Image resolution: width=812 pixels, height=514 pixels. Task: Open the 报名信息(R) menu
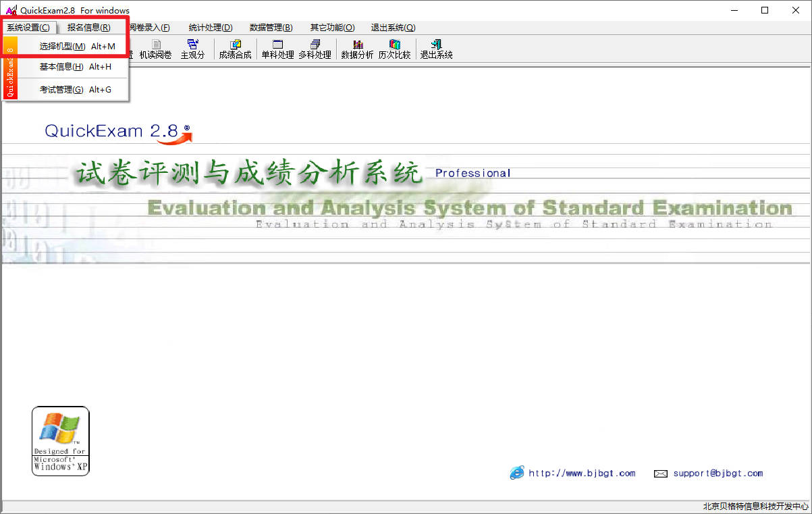click(89, 28)
